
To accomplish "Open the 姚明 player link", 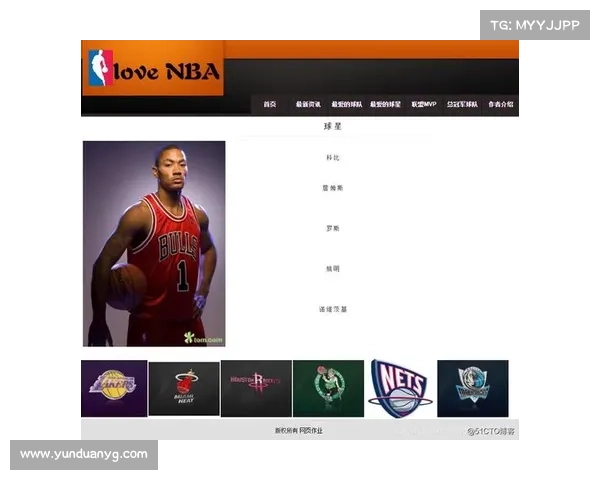I will (333, 268).
